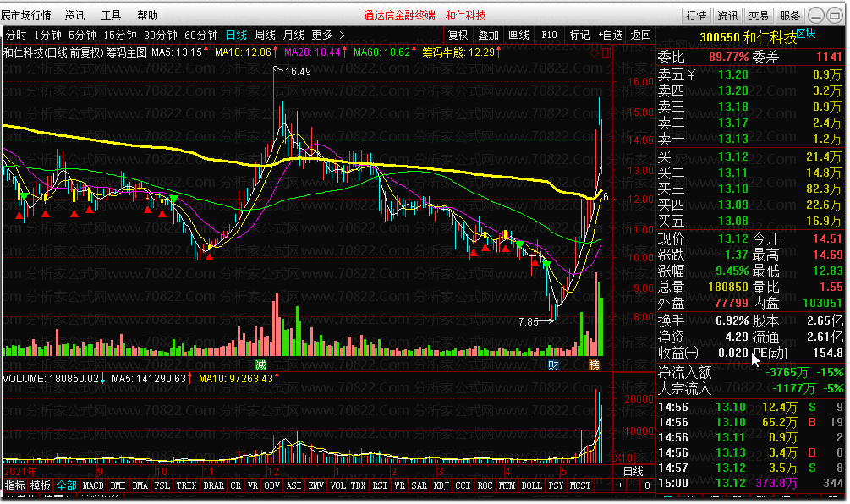Select the OBV indicator tab

pyautogui.click(x=271, y=485)
